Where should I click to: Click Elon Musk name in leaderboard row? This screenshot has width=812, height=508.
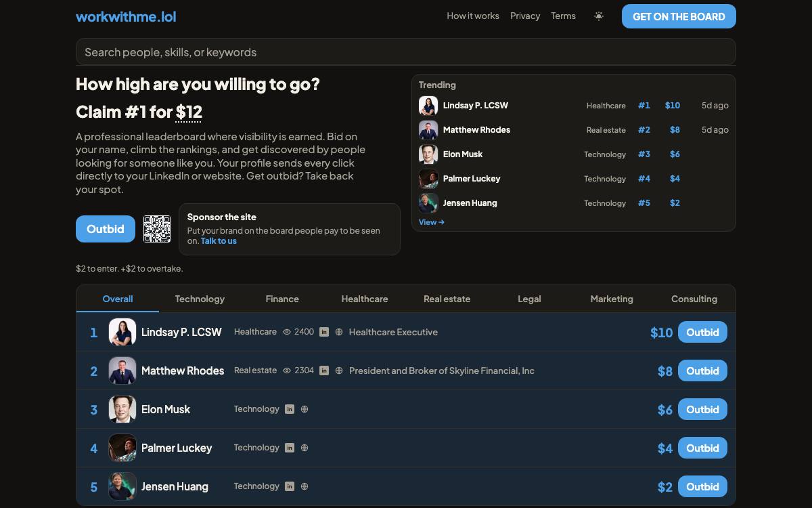click(x=166, y=409)
